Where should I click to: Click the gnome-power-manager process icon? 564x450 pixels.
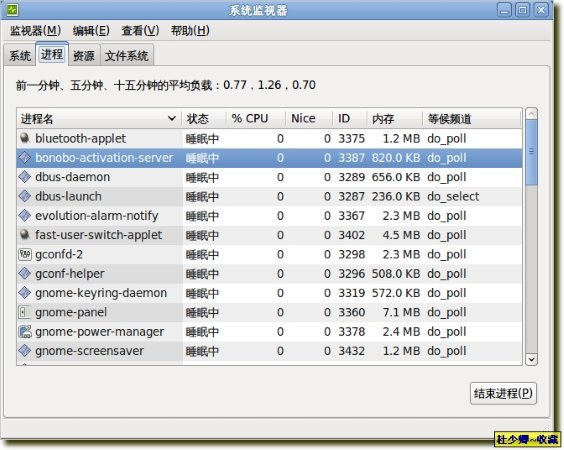point(24,332)
